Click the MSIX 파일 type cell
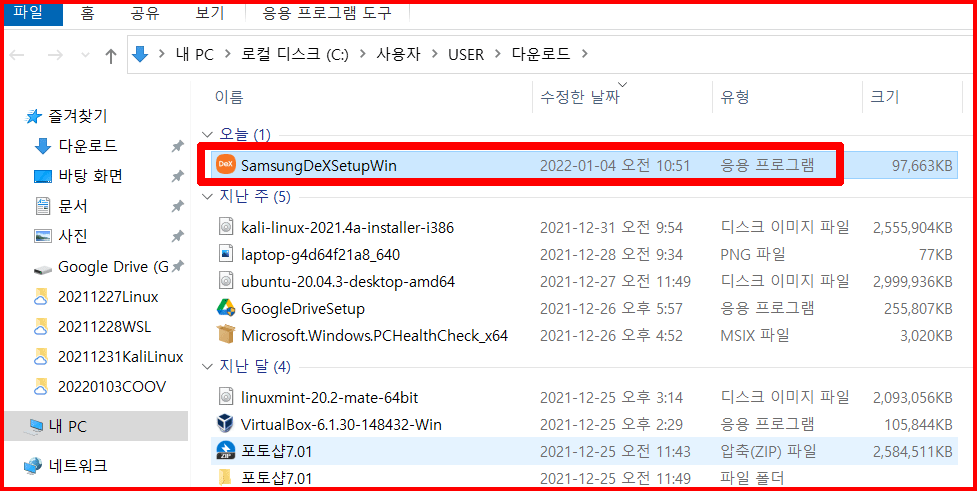The image size is (977, 491). tap(755, 336)
